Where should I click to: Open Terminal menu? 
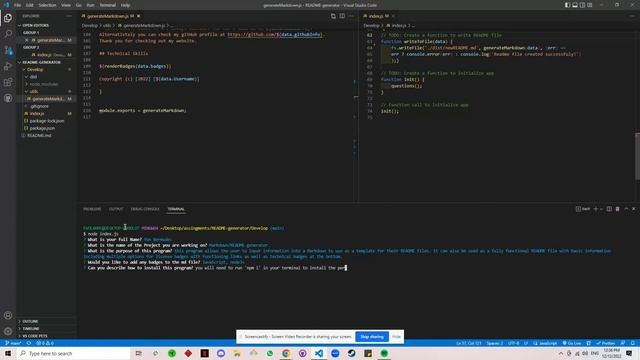click(108, 5)
